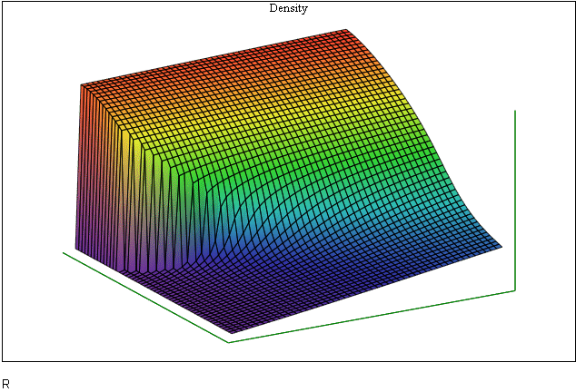Click the Density 3D surface plot
The width and height of the screenshot is (576, 392).
pyautogui.click(x=289, y=181)
